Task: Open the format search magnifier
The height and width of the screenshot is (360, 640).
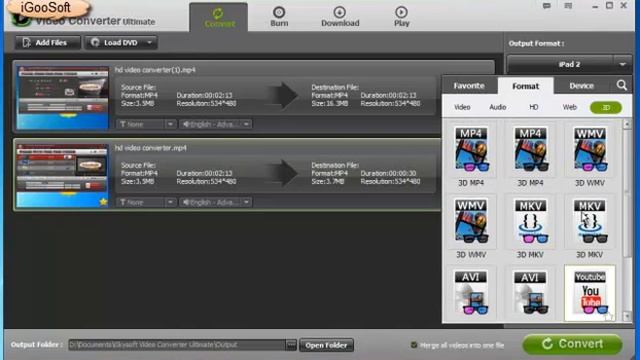Action: point(622,85)
